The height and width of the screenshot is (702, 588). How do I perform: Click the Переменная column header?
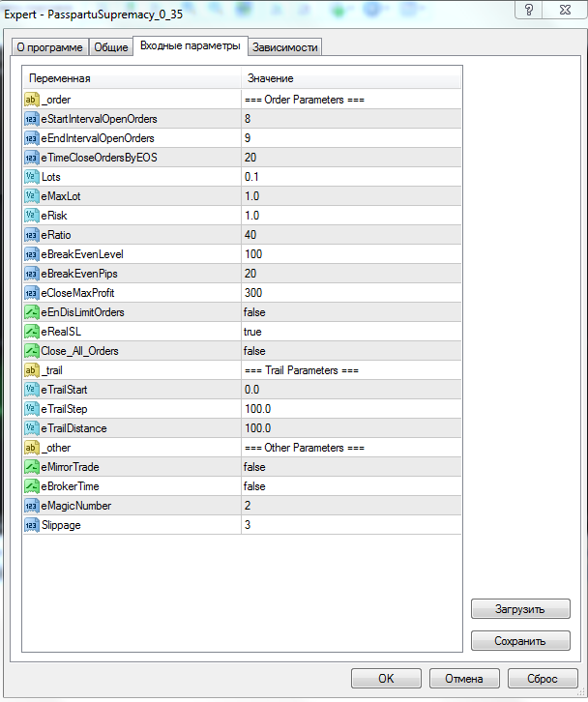point(132,78)
